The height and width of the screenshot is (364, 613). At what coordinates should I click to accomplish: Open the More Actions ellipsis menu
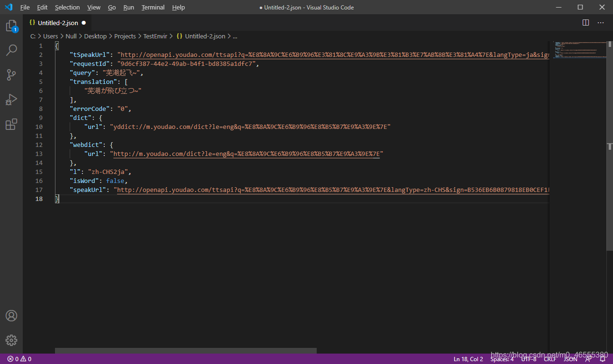click(x=601, y=23)
